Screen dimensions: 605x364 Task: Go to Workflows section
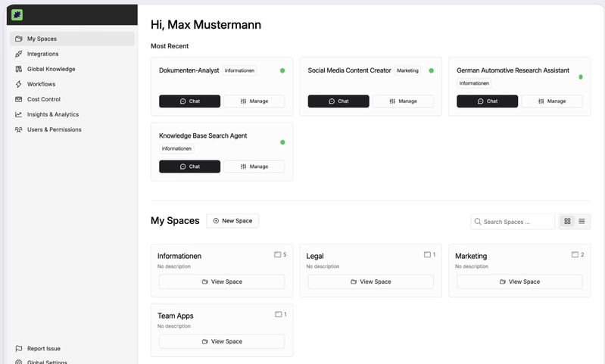[41, 84]
